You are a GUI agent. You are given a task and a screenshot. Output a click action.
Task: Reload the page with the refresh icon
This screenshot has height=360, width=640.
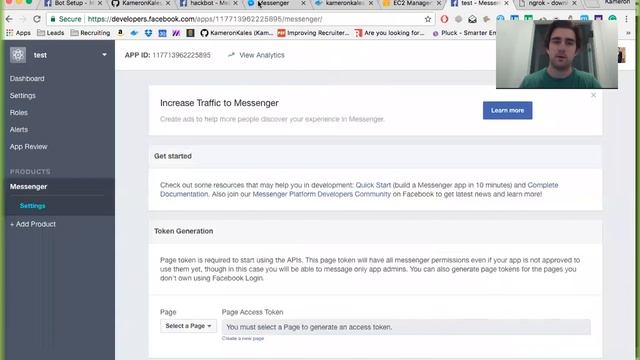click(x=37, y=19)
